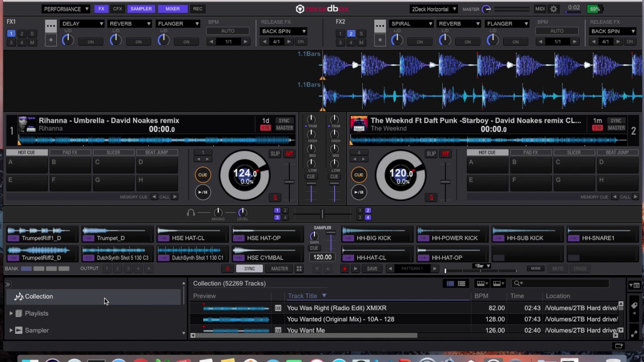Screen dimensions: 644x362
Task: Click the track search field
Action: tap(561, 284)
